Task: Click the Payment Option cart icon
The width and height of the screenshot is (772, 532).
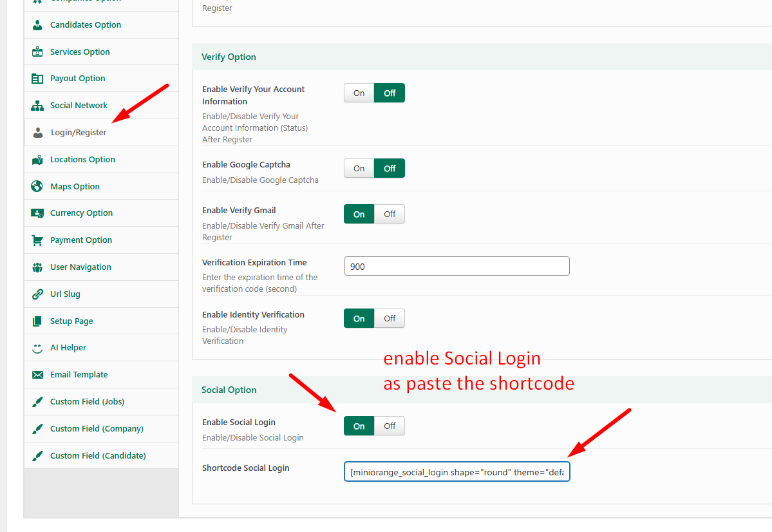Action: pyautogui.click(x=37, y=240)
